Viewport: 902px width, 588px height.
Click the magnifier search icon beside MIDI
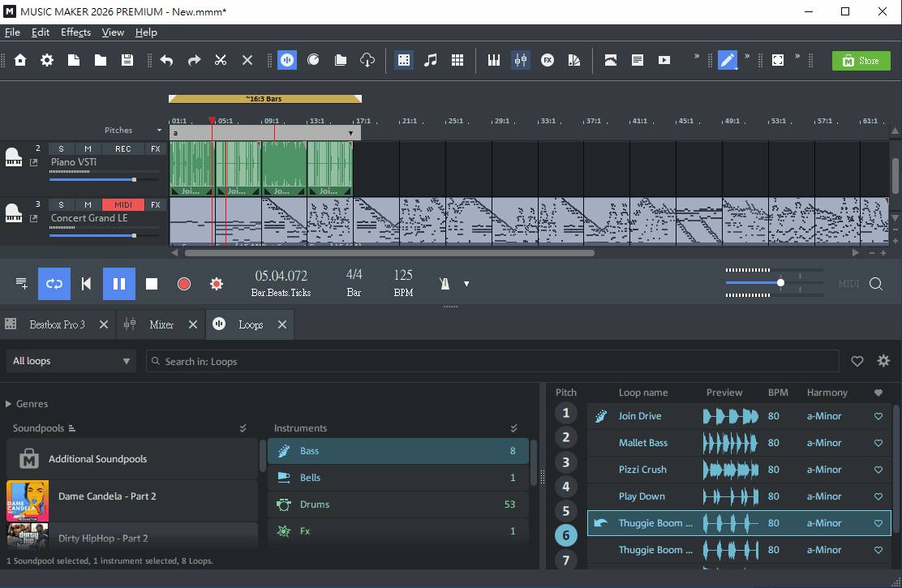(876, 284)
